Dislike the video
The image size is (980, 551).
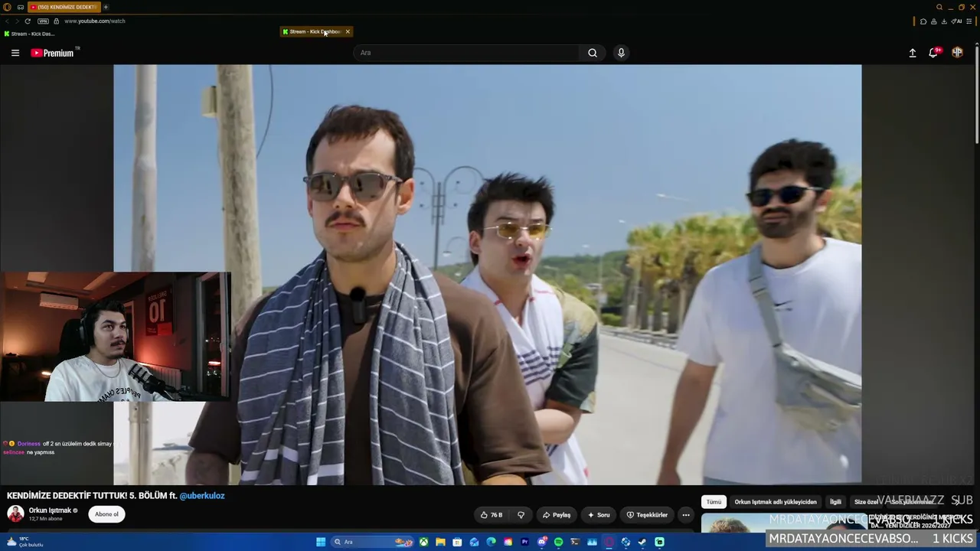pos(521,515)
